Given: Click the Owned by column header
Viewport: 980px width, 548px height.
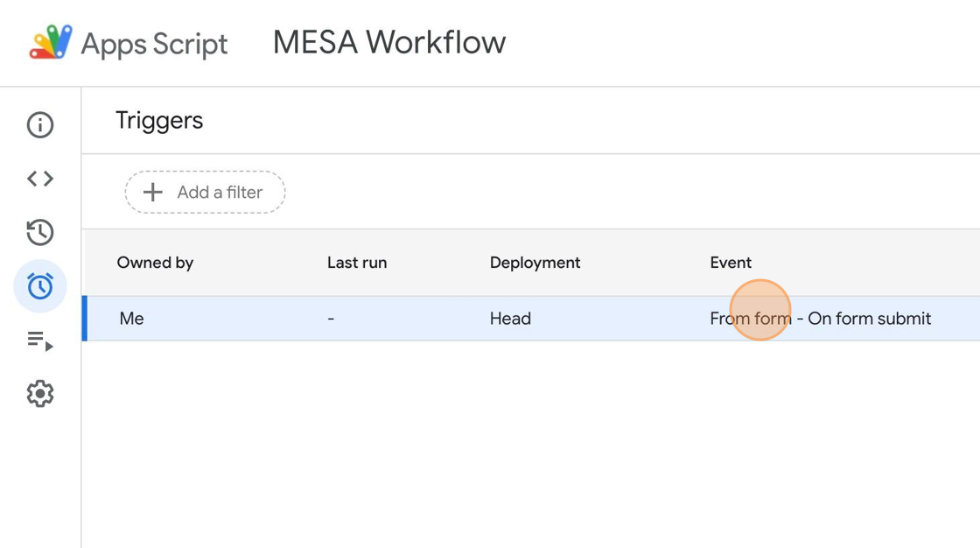Looking at the screenshot, I should (x=155, y=263).
